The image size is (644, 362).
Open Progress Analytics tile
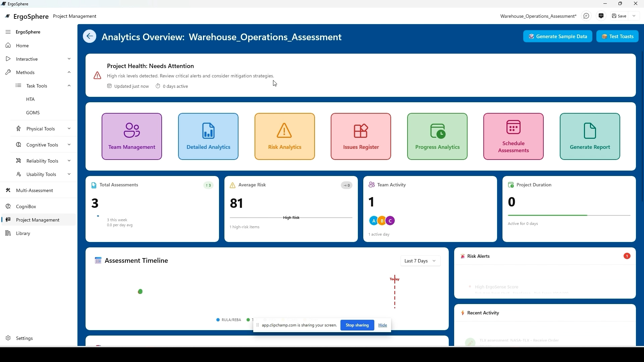pyautogui.click(x=437, y=136)
